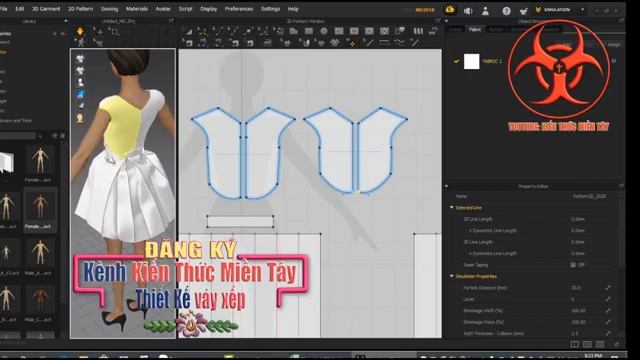Click the plus button in the Library panel
Viewport: 640px width, 360px height.
(55, 33)
